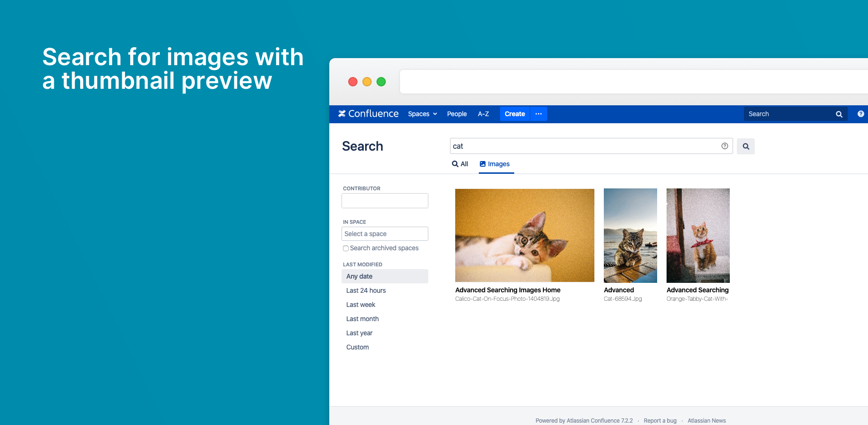Filter by Last 24 hours
The height and width of the screenshot is (425, 868).
tap(366, 290)
